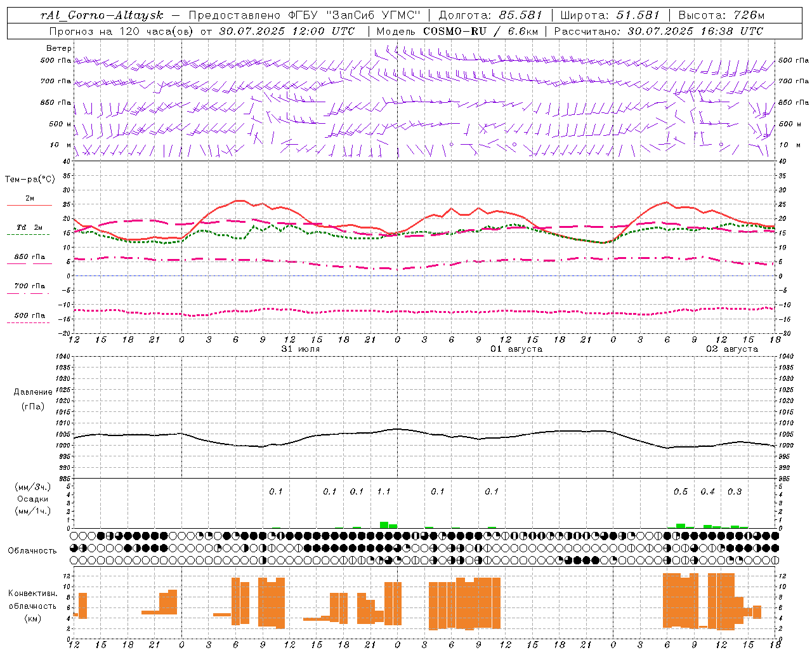Click the 700 гПа temperature legend label

[30, 286]
